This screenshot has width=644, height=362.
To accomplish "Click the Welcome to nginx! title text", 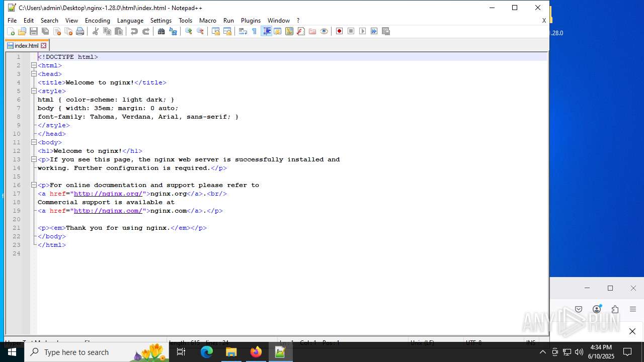I will [100, 82].
